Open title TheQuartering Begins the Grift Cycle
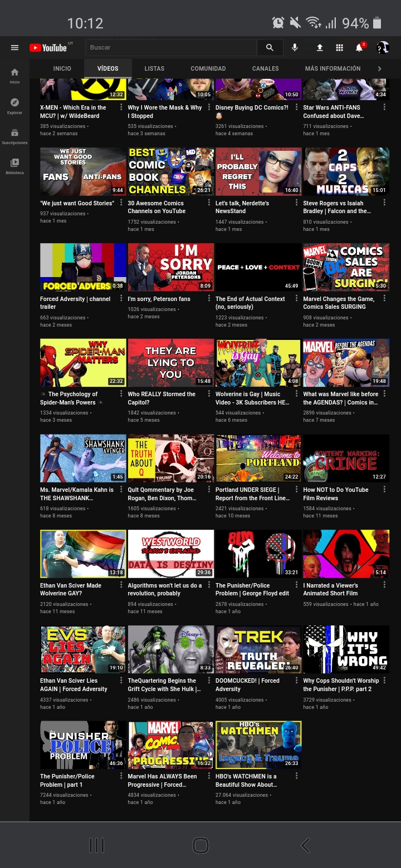 pyautogui.click(x=164, y=685)
